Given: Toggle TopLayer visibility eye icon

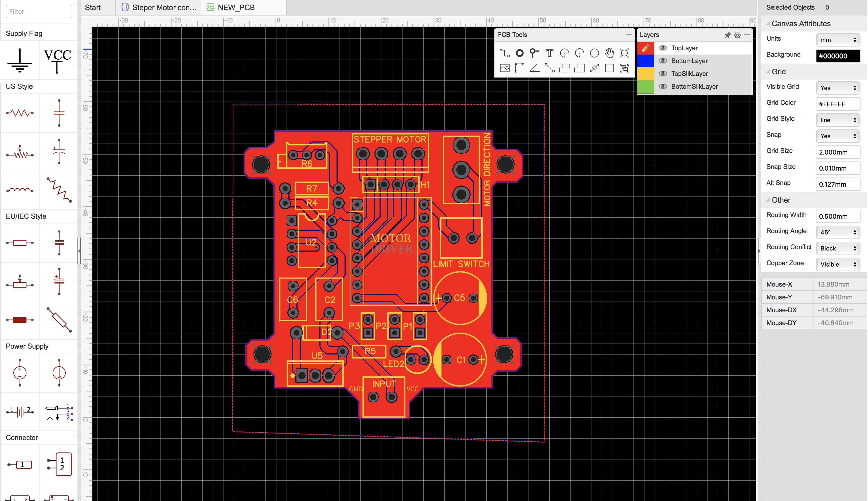Looking at the screenshot, I should coord(662,48).
